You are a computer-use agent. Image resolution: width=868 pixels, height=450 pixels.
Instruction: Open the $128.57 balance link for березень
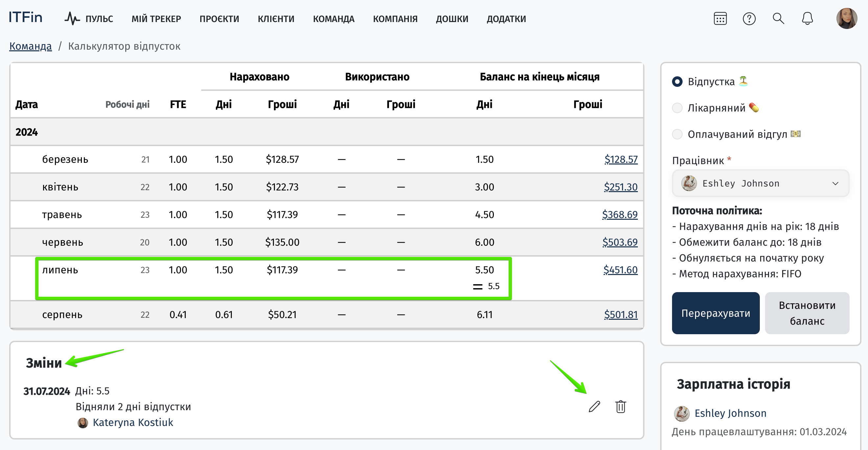click(621, 159)
